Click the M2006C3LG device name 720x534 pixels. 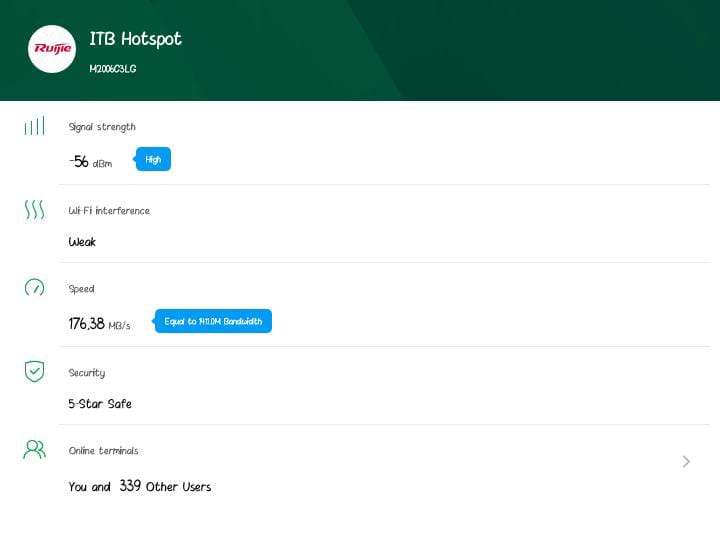pyautogui.click(x=112, y=70)
